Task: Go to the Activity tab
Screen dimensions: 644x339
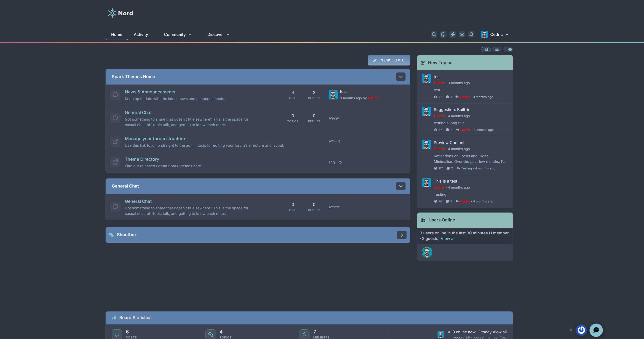Action: coord(141,34)
